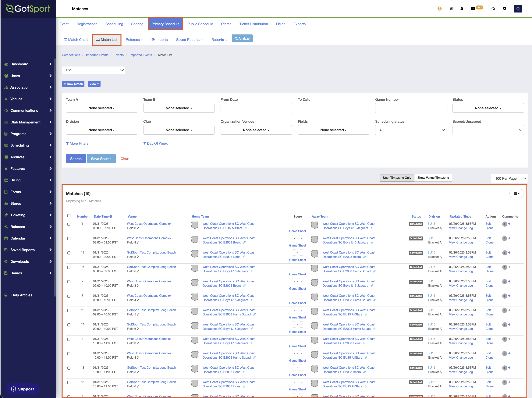Screen dimensions: 532x398
Task: Select Show Venue Timezone toggle
Action: [x=433, y=178]
